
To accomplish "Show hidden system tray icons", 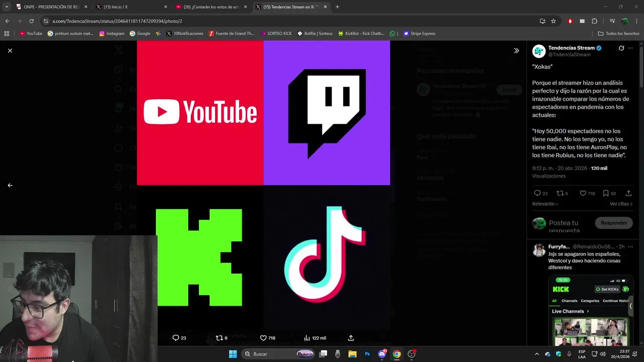I will [536, 354].
